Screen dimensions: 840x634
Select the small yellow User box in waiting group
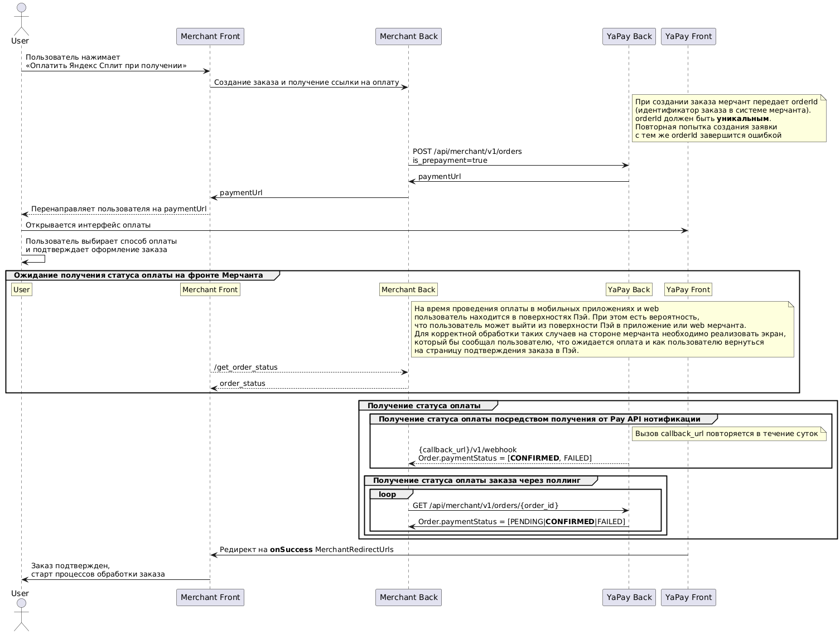tap(21, 289)
